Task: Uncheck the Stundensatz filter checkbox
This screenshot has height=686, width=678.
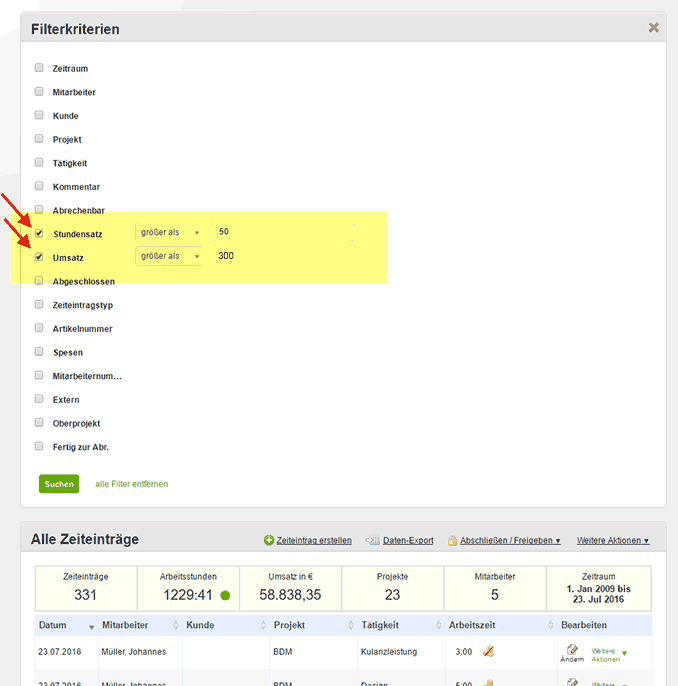Action: pyautogui.click(x=39, y=233)
